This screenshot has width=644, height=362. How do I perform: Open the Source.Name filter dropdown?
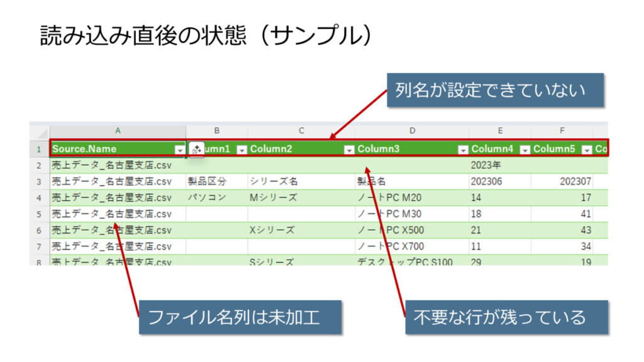tap(179, 150)
